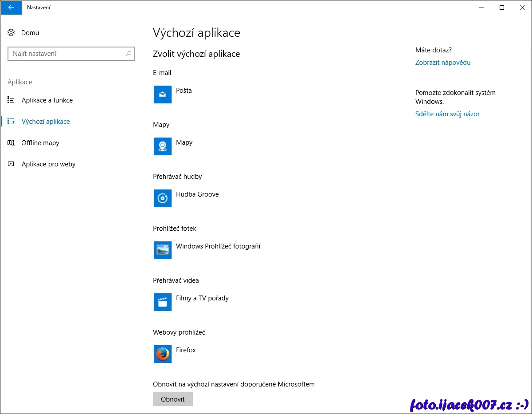Viewport: 532px width, 414px height.
Task: Click the search magnifier icon
Action: [x=129, y=54]
